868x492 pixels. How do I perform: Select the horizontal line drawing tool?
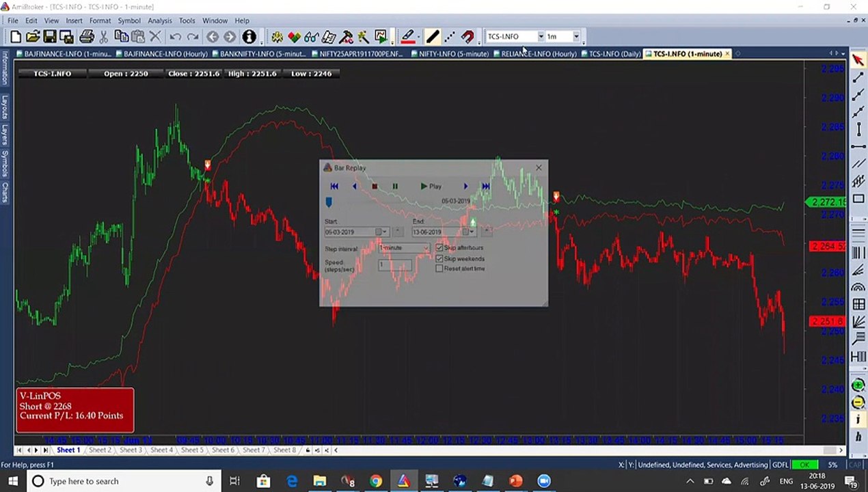858,146
